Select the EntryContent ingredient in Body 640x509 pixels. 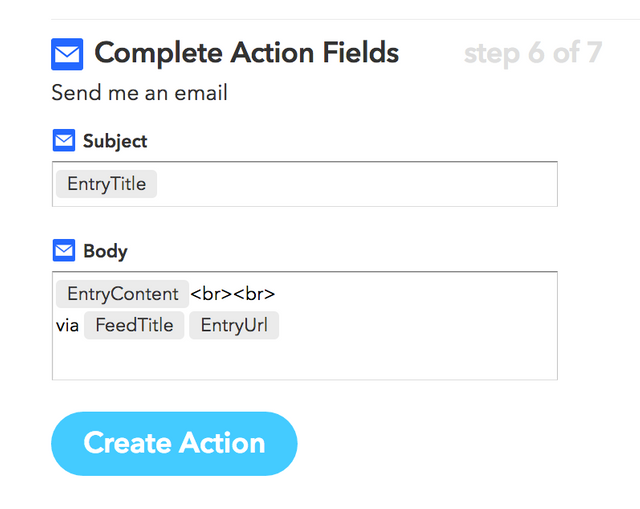coord(122,294)
